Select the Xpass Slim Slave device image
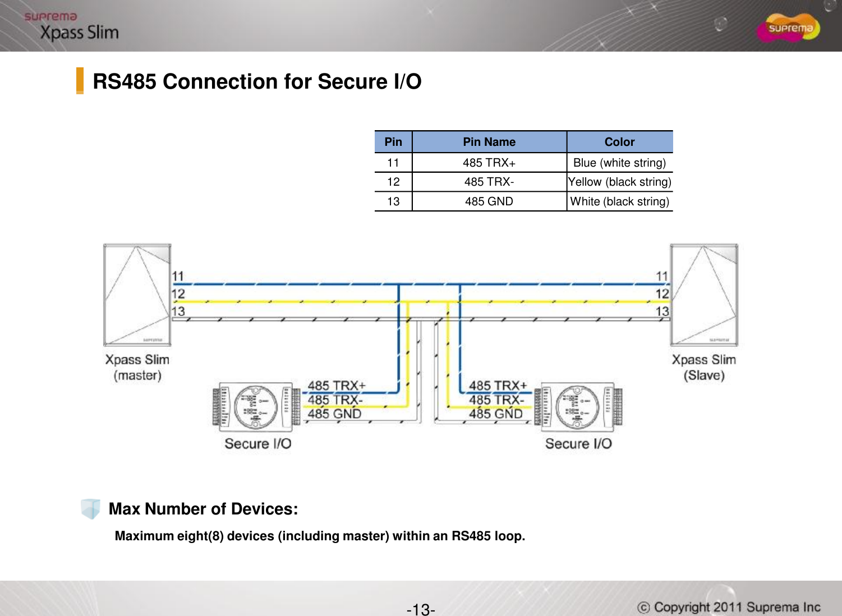842x616 pixels. (x=704, y=295)
